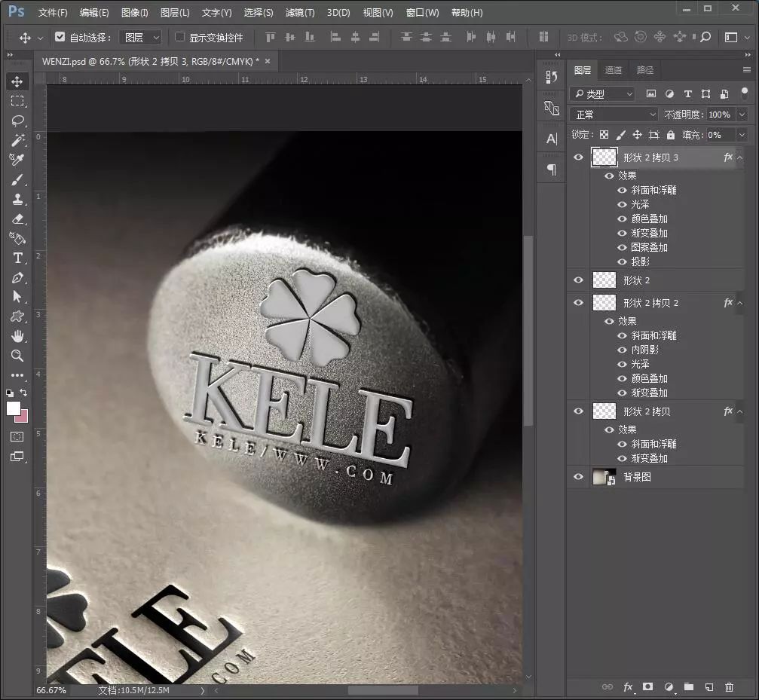Screen dimensions: 759x700
Task: Select the Pen tool
Action: (17, 277)
